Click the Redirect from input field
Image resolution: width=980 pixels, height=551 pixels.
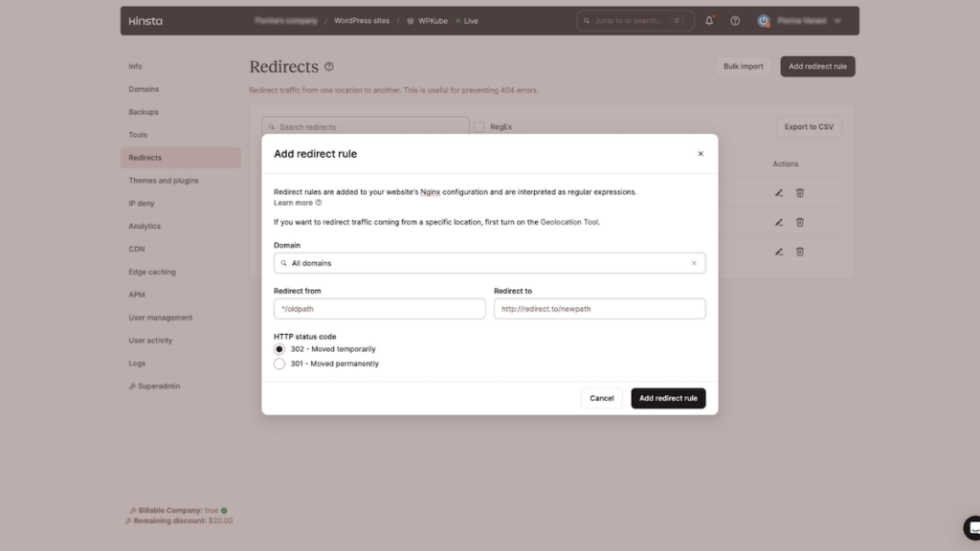tap(379, 309)
